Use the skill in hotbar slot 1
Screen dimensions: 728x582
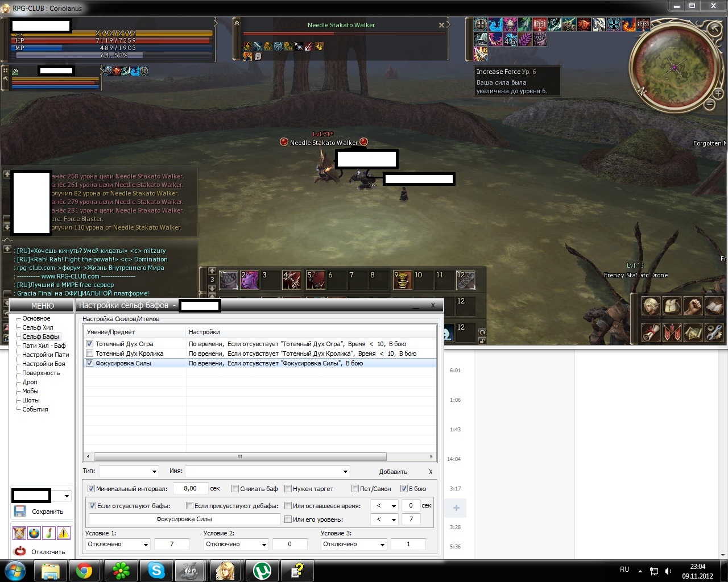pos(229,280)
